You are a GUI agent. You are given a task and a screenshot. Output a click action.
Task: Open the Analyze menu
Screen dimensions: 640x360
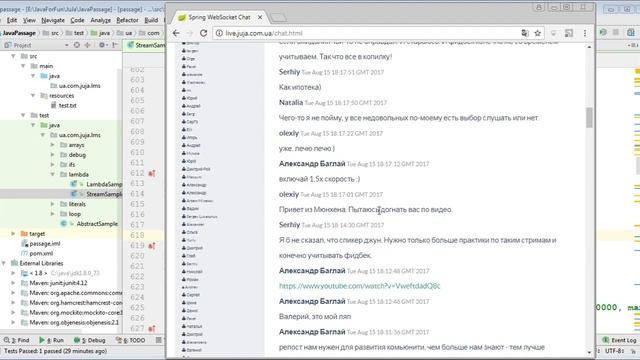coord(100,20)
